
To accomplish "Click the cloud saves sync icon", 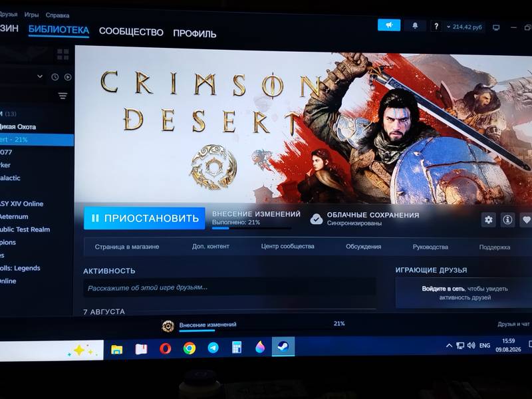I will (317, 219).
